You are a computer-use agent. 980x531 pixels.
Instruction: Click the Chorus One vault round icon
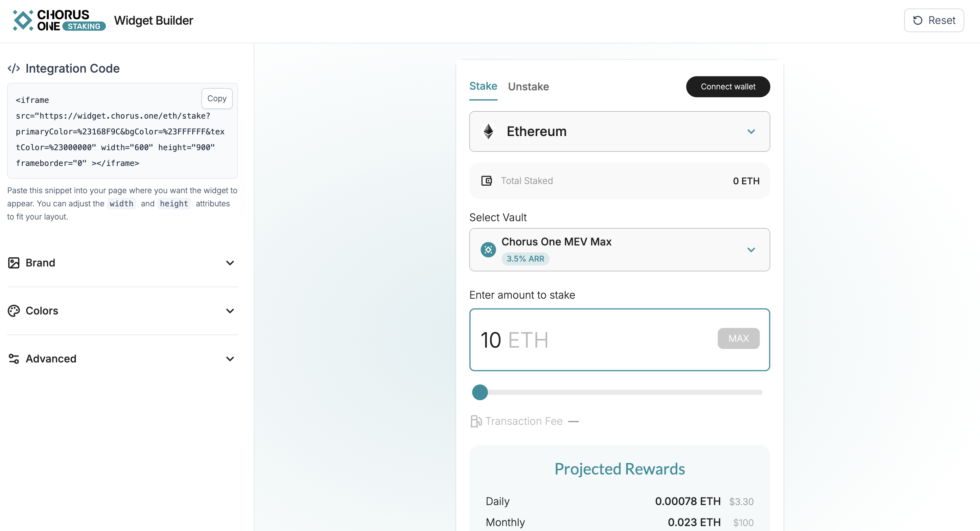[488, 250]
